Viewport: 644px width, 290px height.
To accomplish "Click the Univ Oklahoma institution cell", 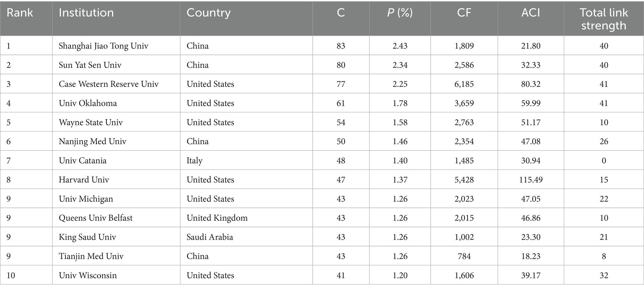I will click(x=88, y=103).
